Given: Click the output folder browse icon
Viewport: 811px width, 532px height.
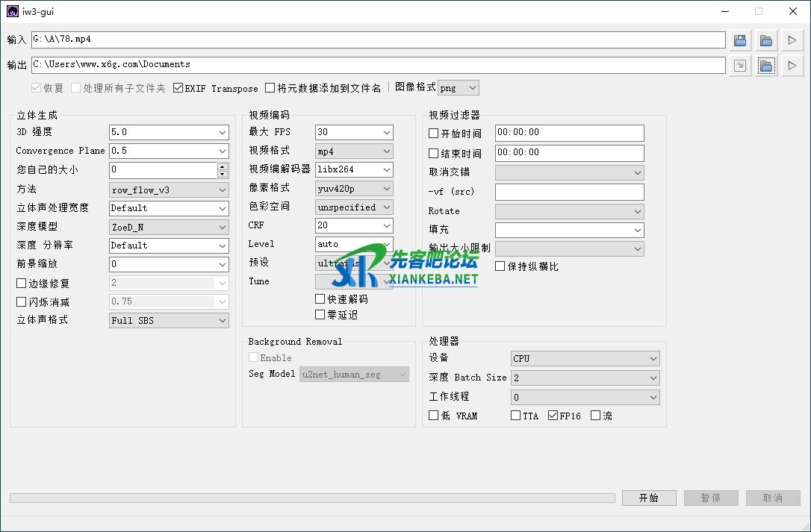Looking at the screenshot, I should [765, 66].
